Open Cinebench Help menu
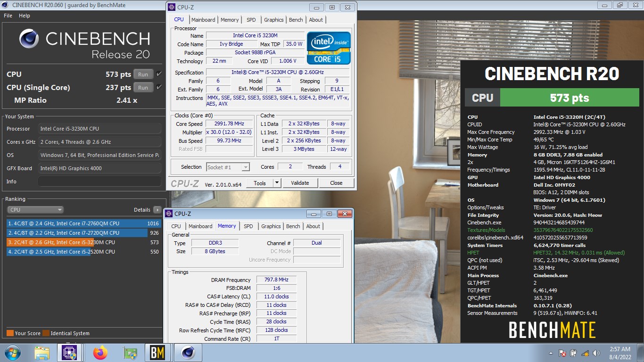This screenshot has width=644, height=362. tap(25, 16)
